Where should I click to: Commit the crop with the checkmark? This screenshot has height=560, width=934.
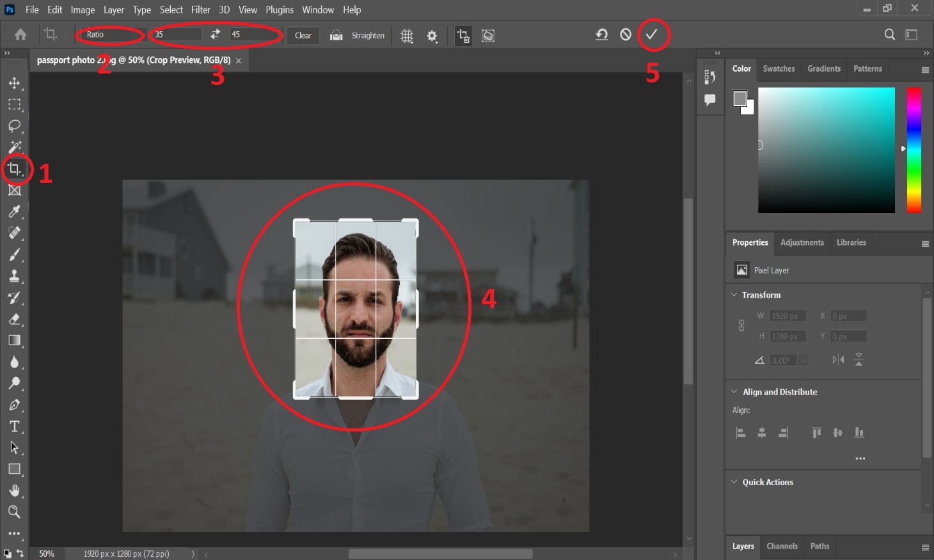[x=653, y=35]
